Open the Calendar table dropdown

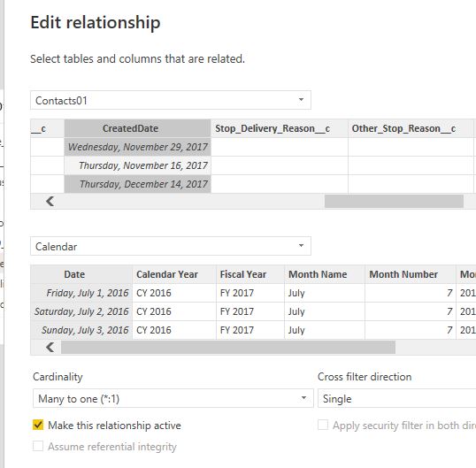click(x=170, y=246)
